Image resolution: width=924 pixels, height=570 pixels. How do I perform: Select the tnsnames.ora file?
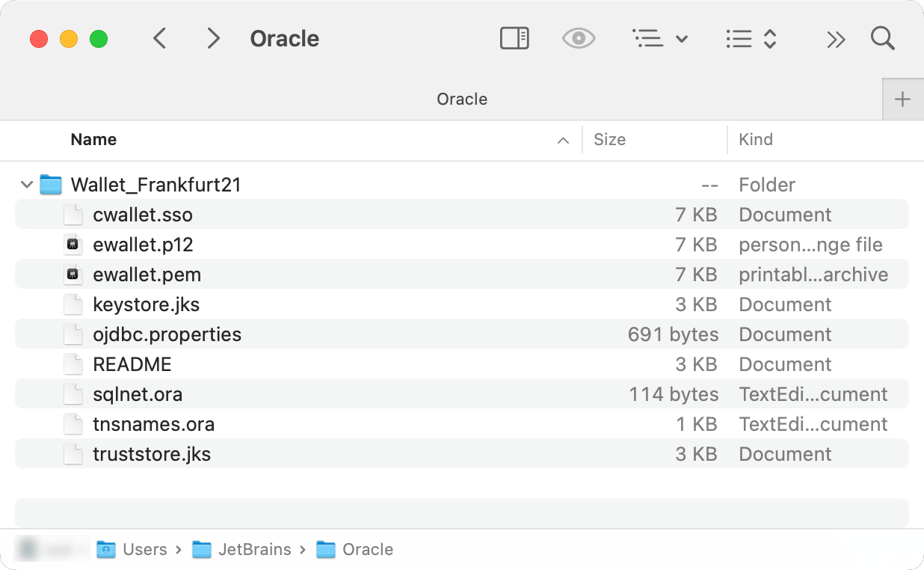coord(153,424)
